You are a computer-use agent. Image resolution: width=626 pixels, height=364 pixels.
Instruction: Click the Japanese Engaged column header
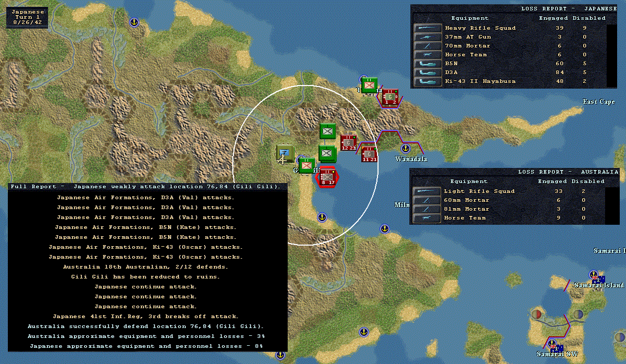click(553, 18)
